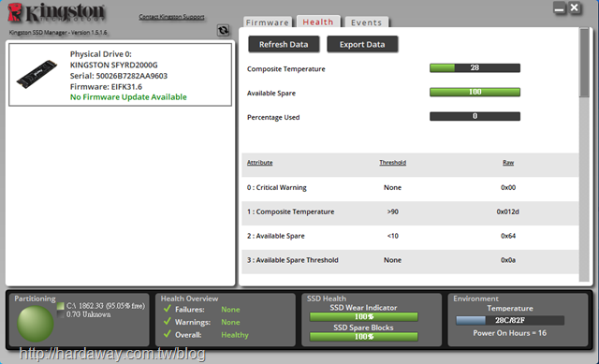Click the 'KINGSTON SFYRD2000G' model text
Screen dimensions: 599x364
(114, 65)
